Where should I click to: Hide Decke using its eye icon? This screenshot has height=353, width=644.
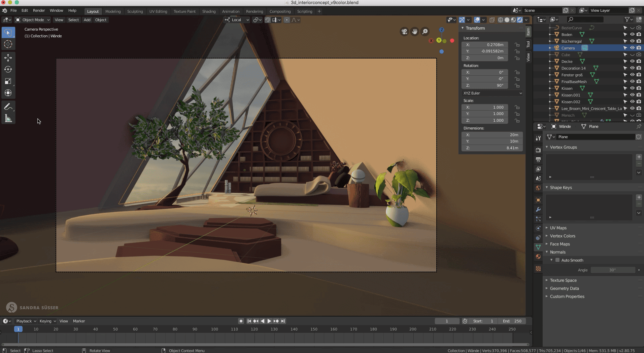click(632, 62)
